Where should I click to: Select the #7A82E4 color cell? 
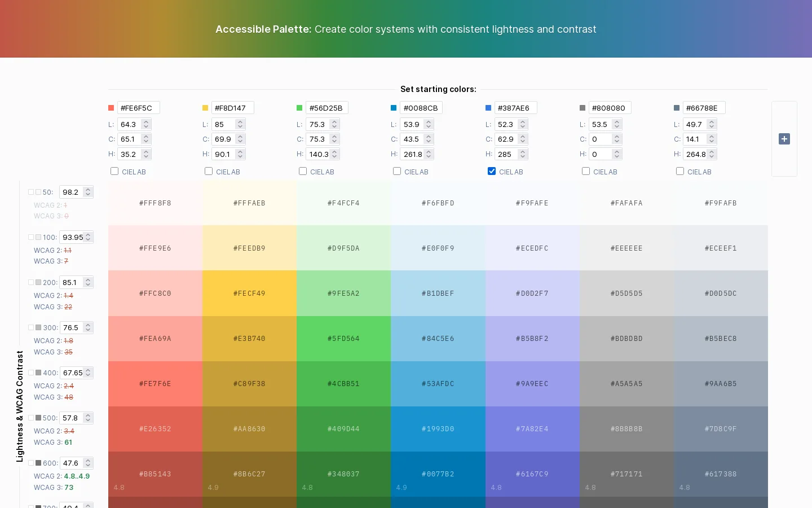pyautogui.click(x=532, y=429)
